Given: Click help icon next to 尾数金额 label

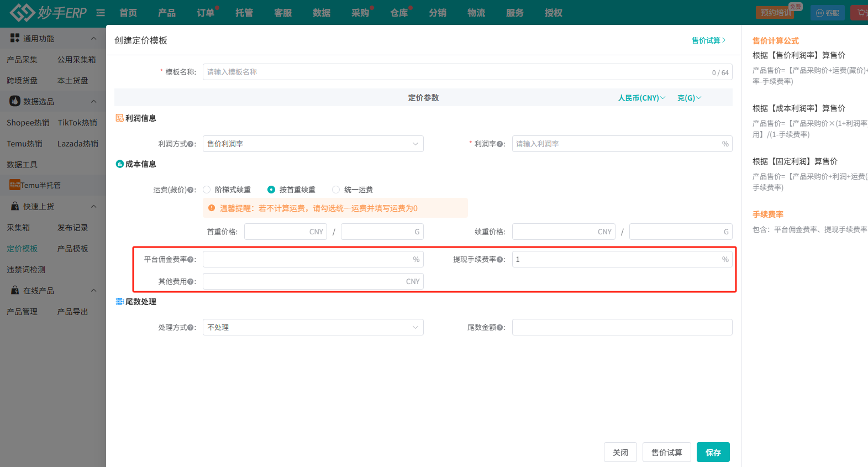Looking at the screenshot, I should (499, 328).
